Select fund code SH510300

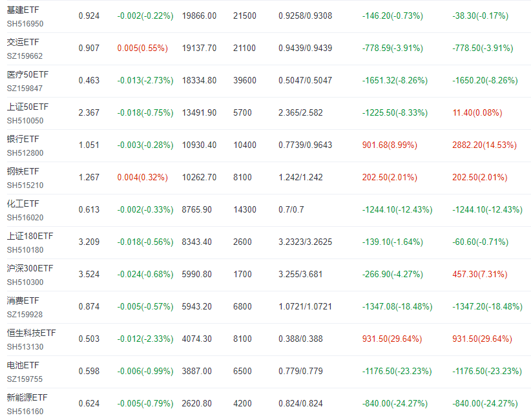pyautogui.click(x=25, y=282)
